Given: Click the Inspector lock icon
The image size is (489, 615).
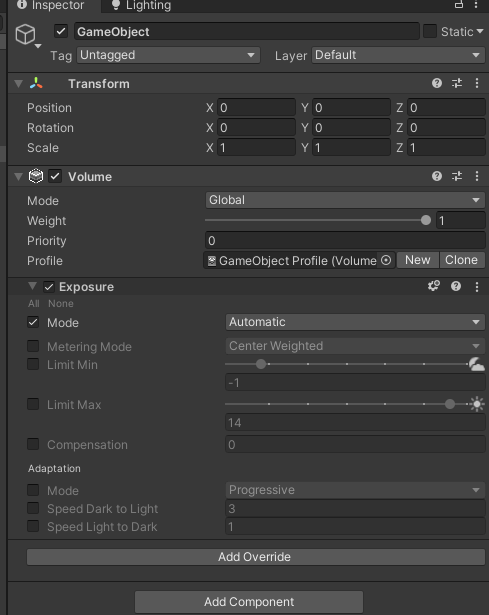Looking at the screenshot, I should [x=459, y=5].
